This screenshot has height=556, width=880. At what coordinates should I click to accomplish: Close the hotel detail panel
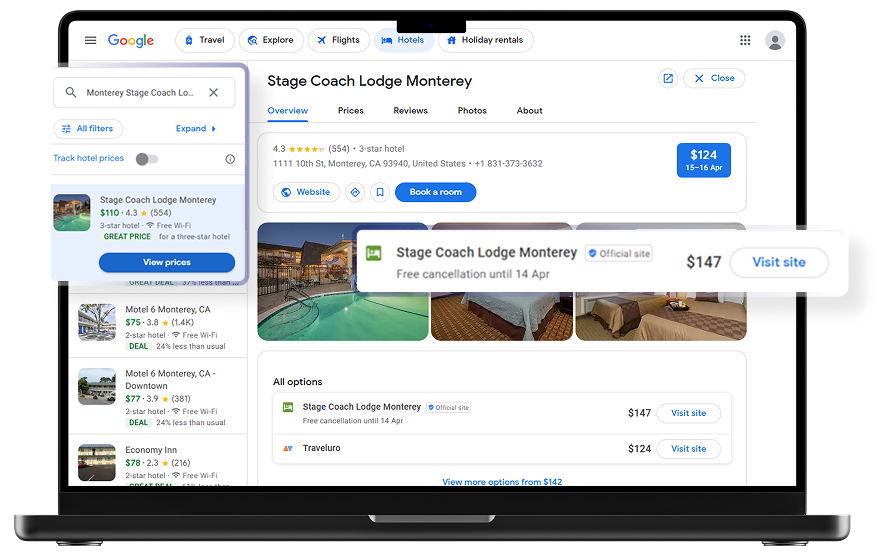(x=714, y=79)
